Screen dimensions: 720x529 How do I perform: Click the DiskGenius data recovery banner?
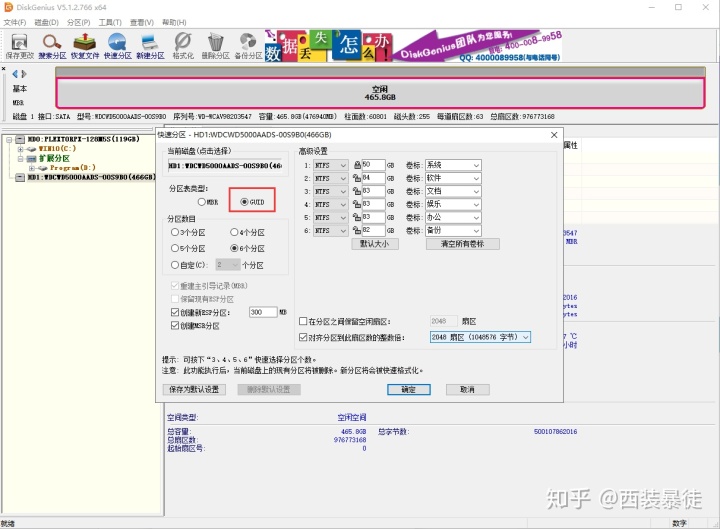[413, 46]
